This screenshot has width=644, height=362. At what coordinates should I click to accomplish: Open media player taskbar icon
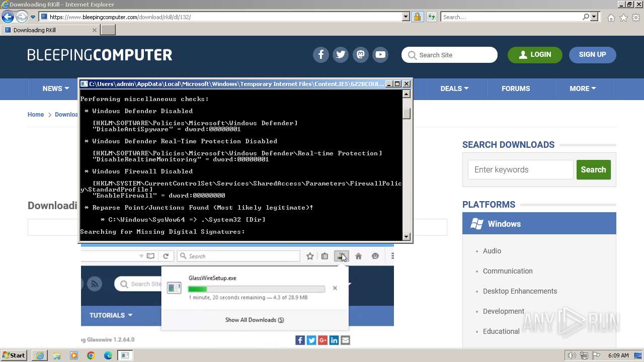click(74, 355)
